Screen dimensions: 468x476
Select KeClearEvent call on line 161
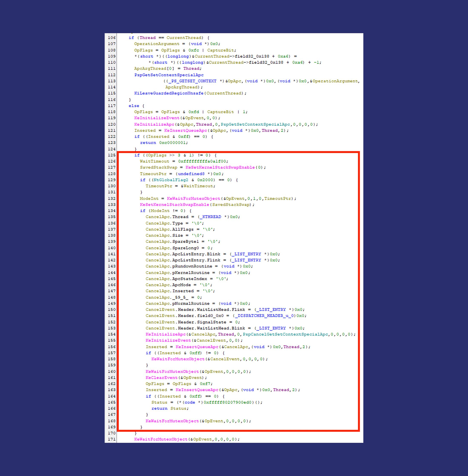click(x=161, y=378)
